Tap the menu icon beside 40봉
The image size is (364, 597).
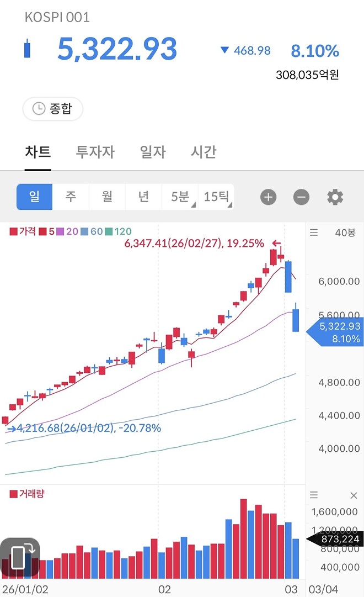click(314, 233)
